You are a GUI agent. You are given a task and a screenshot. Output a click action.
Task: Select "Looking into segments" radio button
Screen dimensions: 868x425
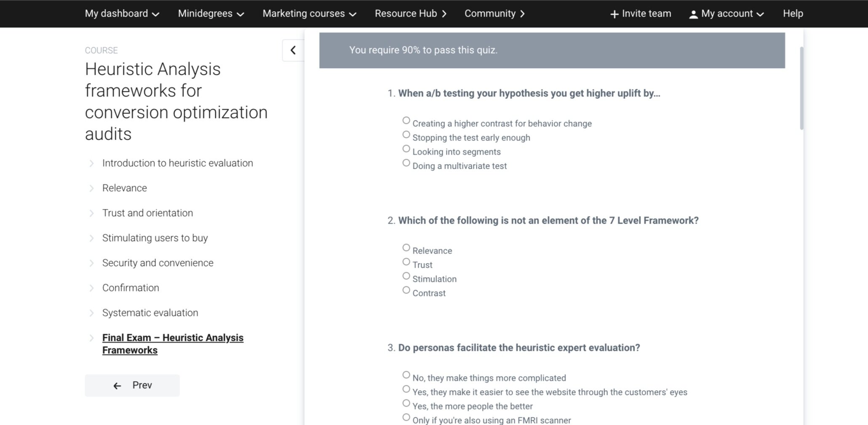406,149
